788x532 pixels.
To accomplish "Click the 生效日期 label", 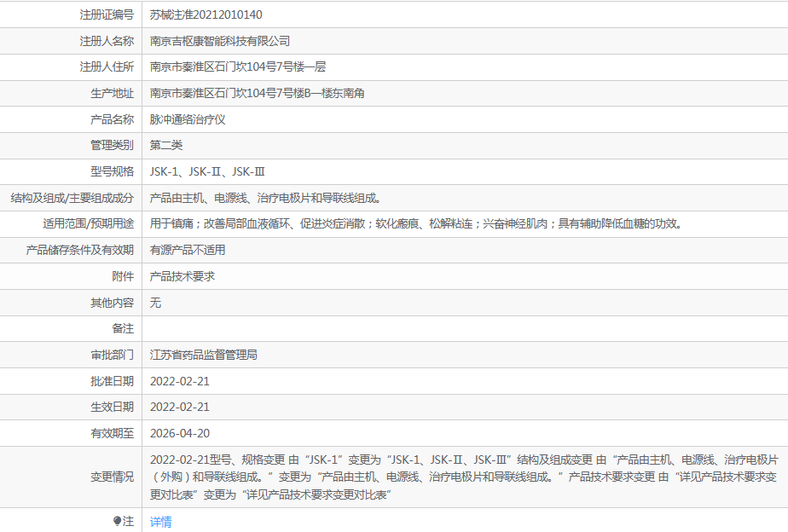I will [112, 407].
